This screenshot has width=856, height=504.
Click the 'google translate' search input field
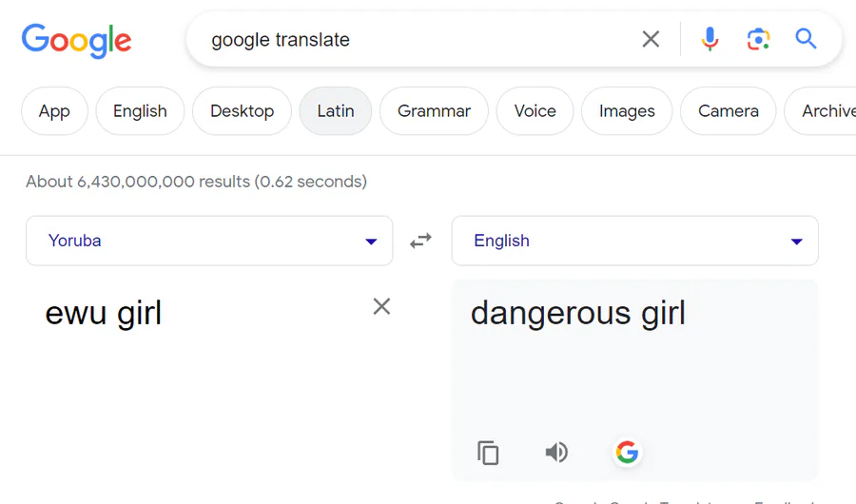(x=409, y=40)
